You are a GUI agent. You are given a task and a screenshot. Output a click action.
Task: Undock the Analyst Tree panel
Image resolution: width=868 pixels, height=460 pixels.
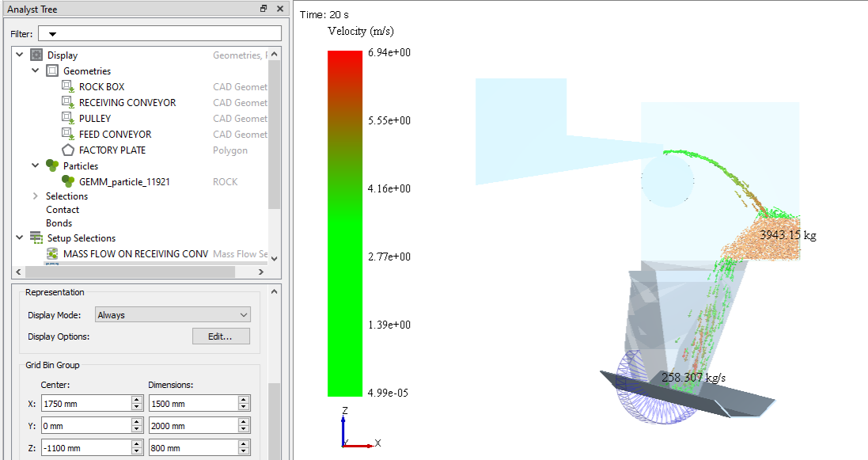pos(263,9)
